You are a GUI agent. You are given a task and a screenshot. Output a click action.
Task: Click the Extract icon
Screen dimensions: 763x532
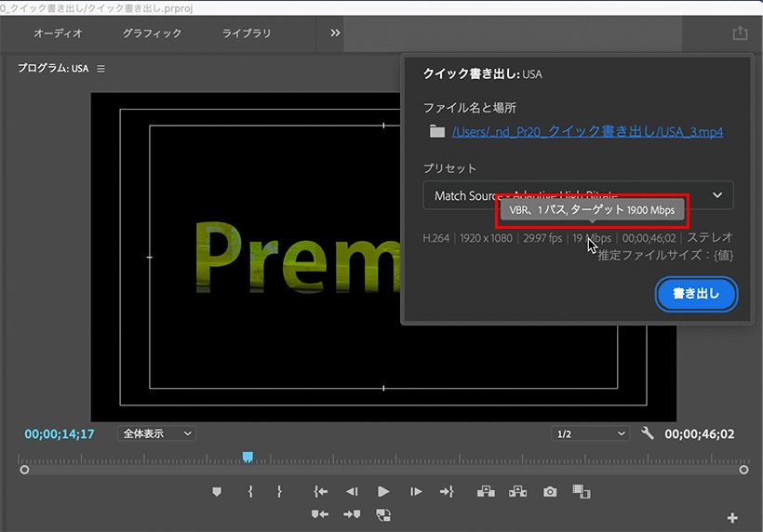[x=517, y=492]
